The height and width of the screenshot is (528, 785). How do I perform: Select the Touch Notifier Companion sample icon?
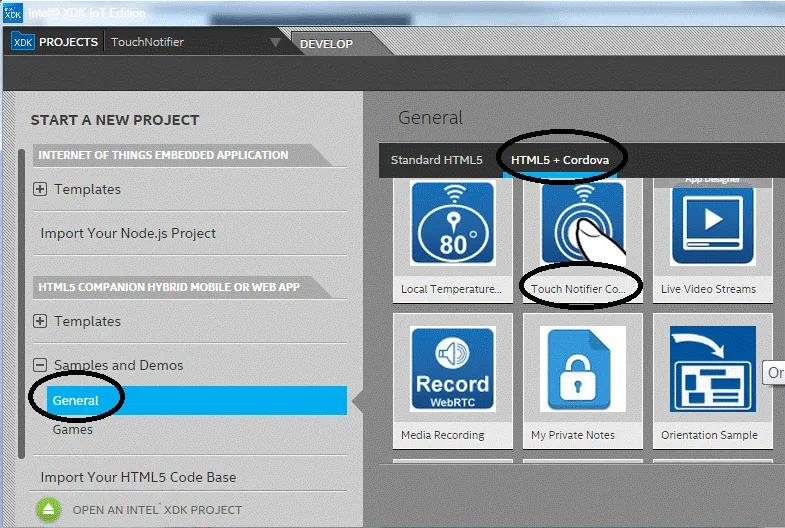point(582,223)
